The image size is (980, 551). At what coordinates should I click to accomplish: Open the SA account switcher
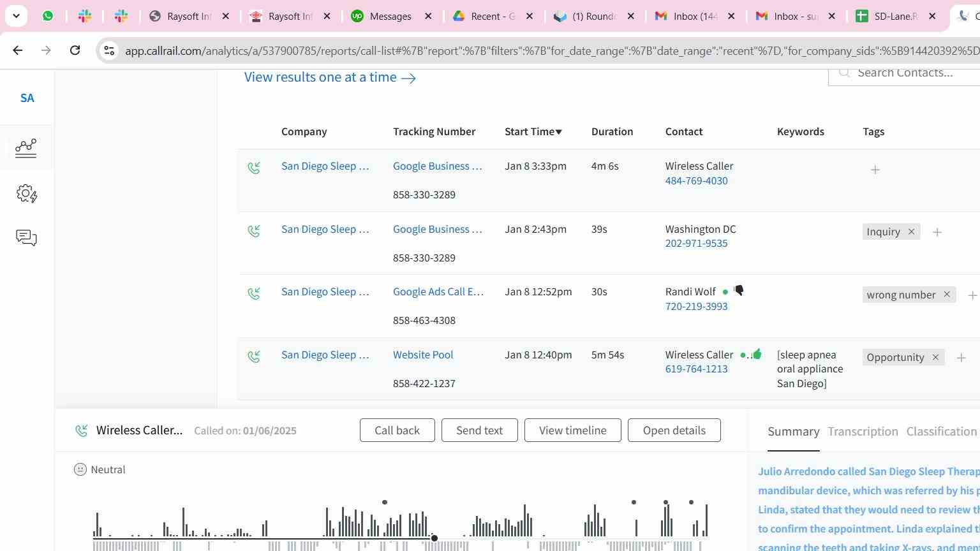(x=27, y=98)
